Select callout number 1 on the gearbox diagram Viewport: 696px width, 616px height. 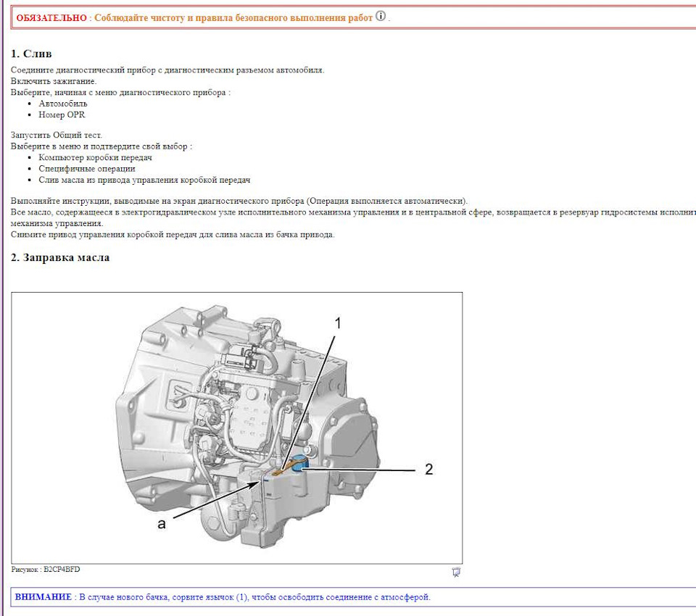point(338,322)
